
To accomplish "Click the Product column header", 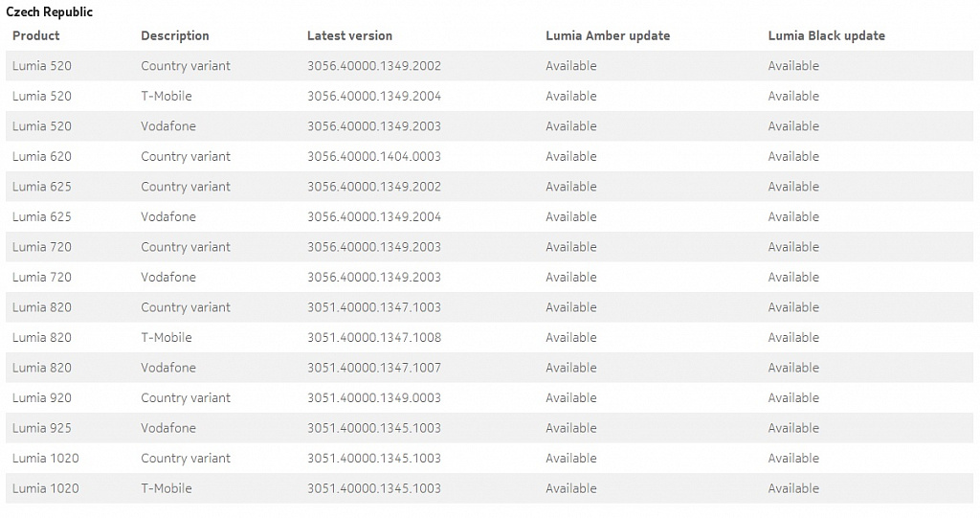I will point(36,35).
